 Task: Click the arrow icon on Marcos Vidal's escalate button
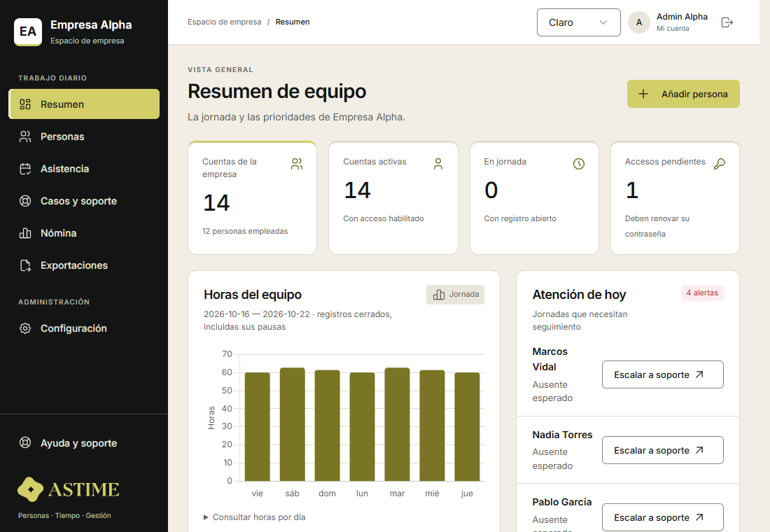700,374
